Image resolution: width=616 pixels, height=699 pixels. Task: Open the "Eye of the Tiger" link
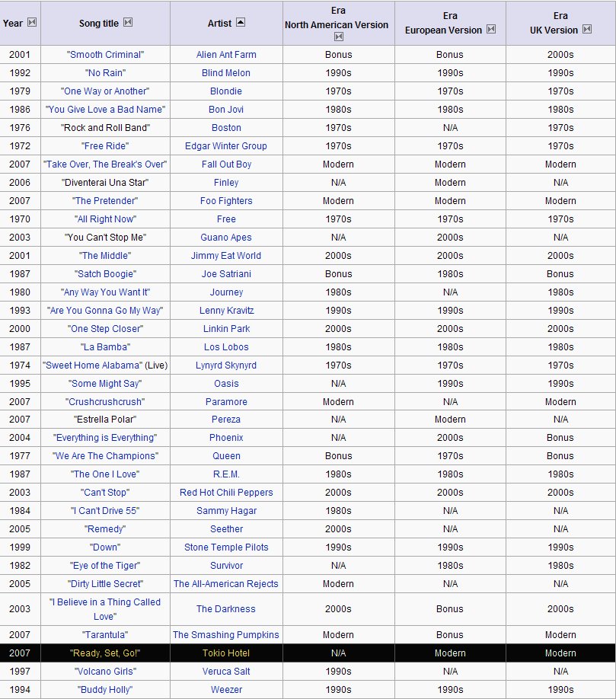[x=105, y=566]
